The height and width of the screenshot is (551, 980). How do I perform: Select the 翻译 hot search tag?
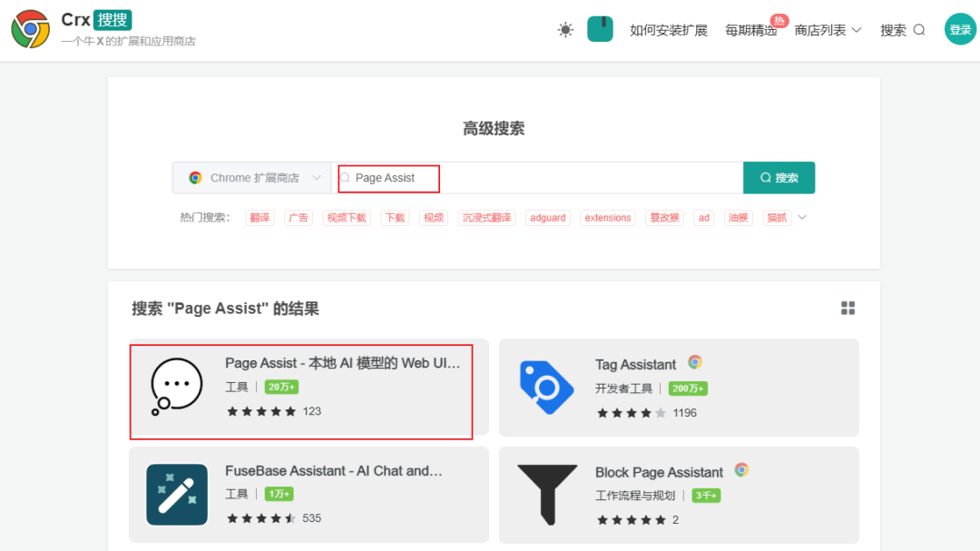[x=260, y=218]
